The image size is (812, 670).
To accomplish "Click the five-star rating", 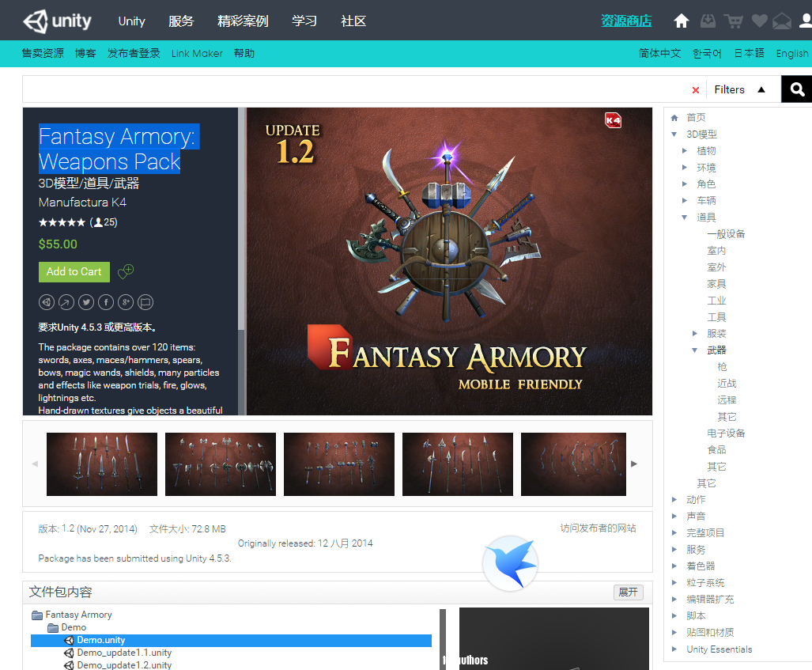I will pyautogui.click(x=62, y=222).
